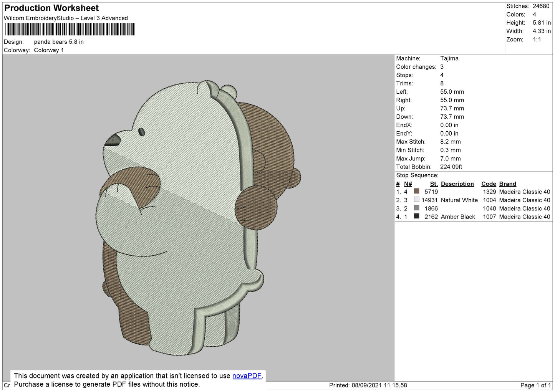
Task: Click the "Stop Sequence:" heading
Action: (x=417, y=175)
